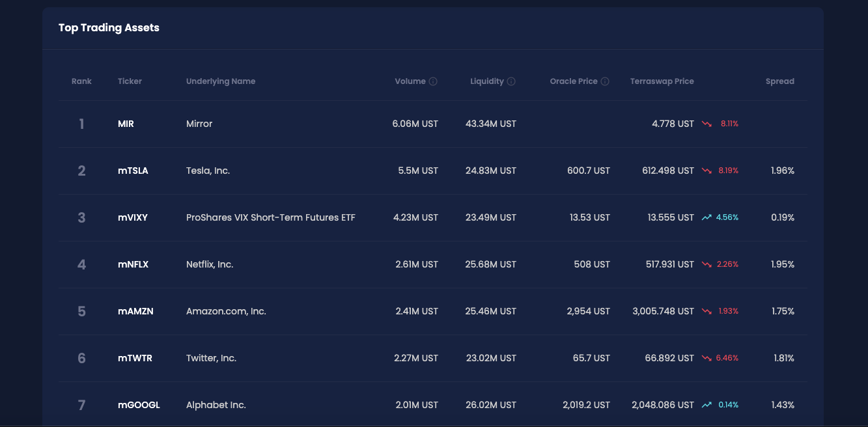Select ProShares VIX Short-Term Futures ETF name

271,217
